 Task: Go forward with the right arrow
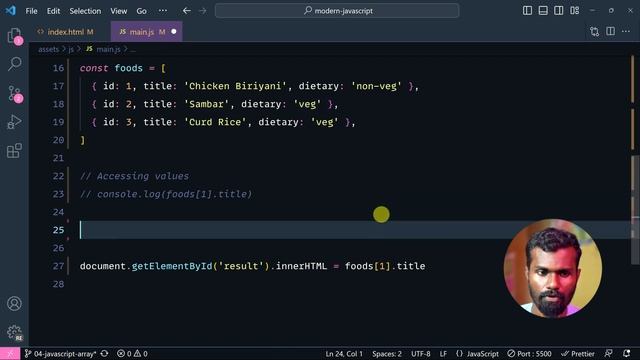pyautogui.click(x=202, y=11)
